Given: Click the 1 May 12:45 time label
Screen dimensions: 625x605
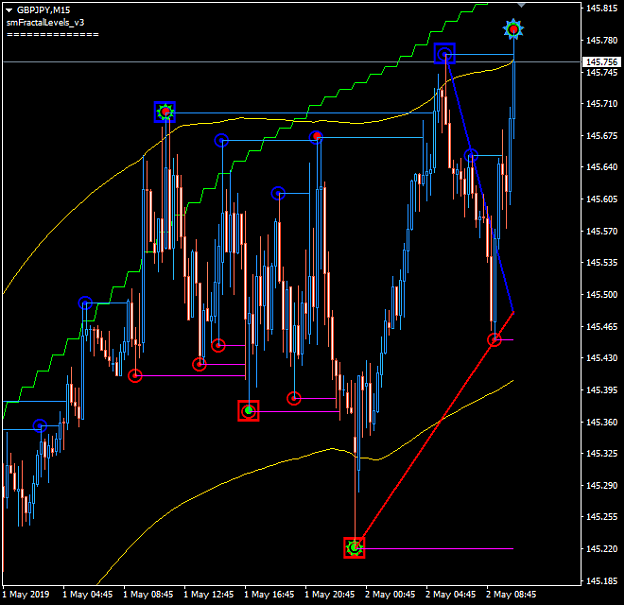Looking at the screenshot, I should (x=208, y=594).
